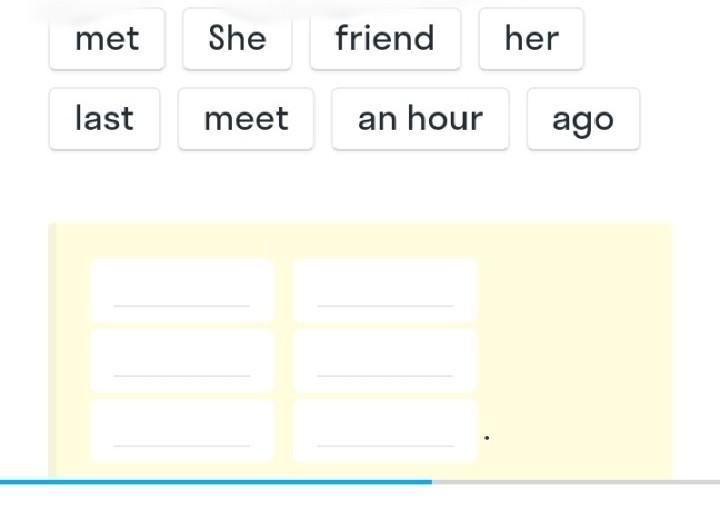Pick the last blank slot before the period
The width and height of the screenshot is (720, 506).
385,430
